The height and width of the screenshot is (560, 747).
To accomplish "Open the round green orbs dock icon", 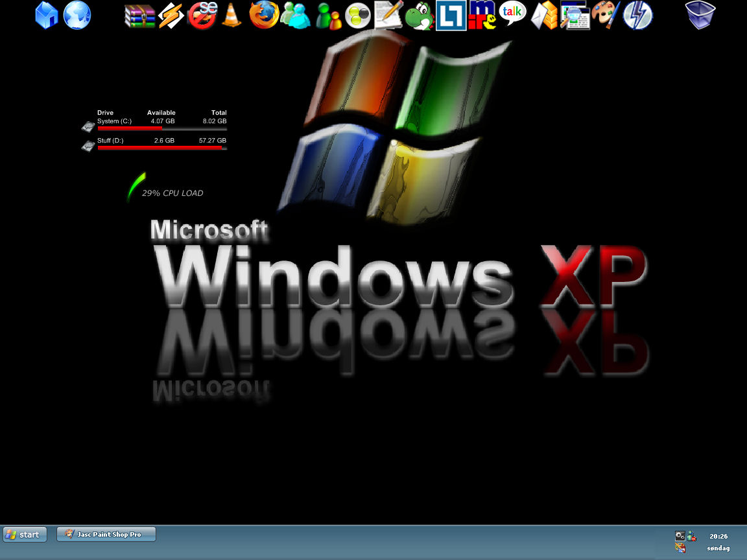I will [x=358, y=16].
